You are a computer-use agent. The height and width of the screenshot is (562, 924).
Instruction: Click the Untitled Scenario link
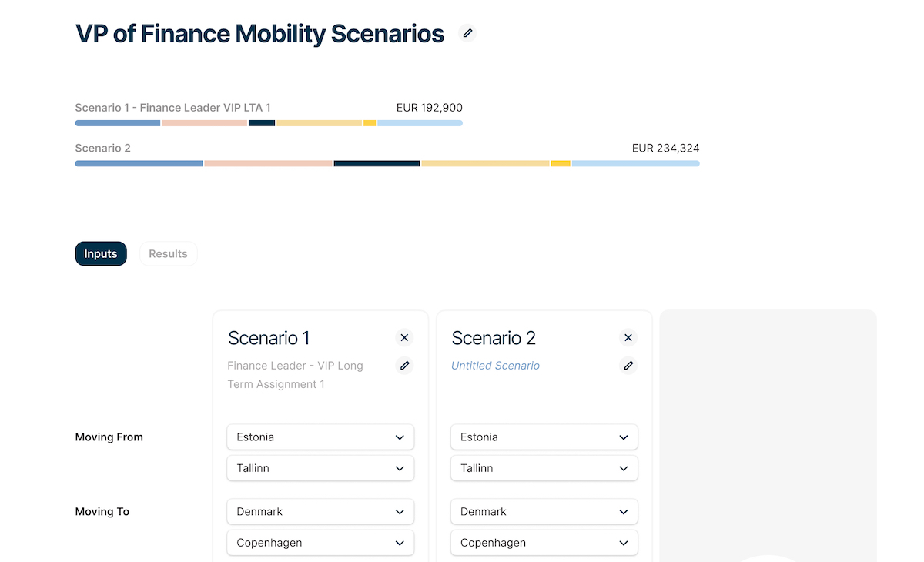point(495,366)
